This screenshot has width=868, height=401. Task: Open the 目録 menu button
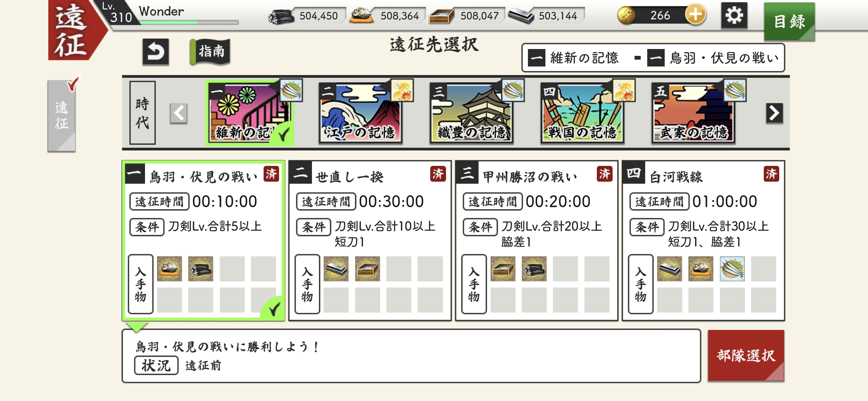789,22
